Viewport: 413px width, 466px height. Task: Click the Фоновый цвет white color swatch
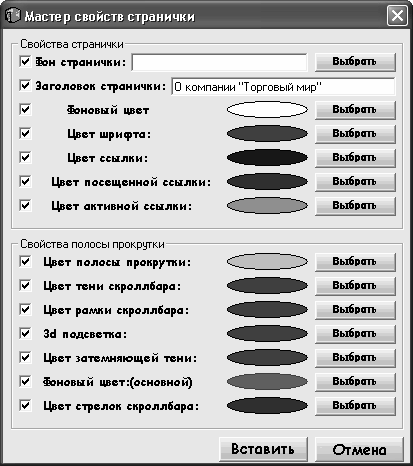click(267, 110)
